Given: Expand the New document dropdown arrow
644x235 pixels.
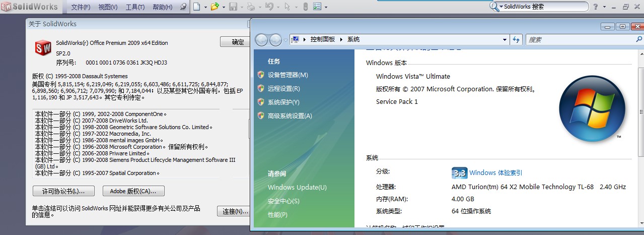Looking at the screenshot, I should point(205,8).
